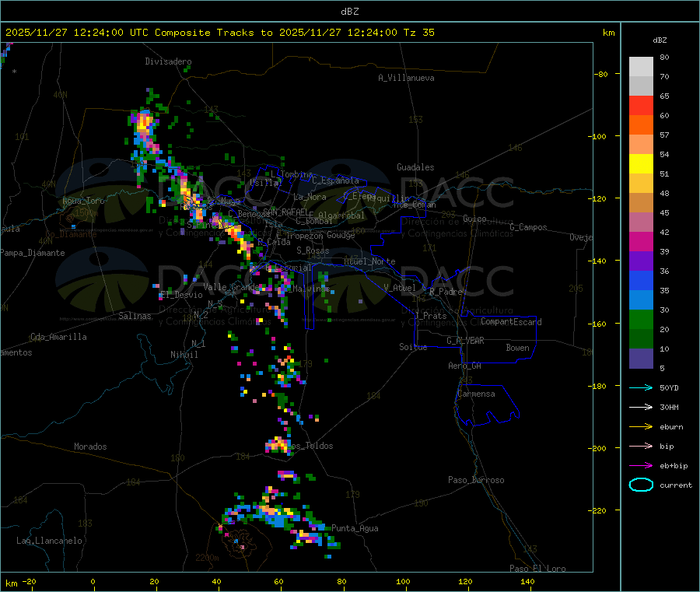This screenshot has height=592, width=700.
Task: Click the red 60-65 dBZ legend swatch
Action: [x=641, y=106]
